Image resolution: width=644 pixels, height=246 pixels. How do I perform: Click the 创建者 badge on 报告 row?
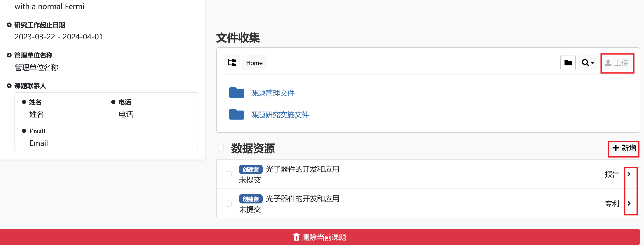point(250,169)
